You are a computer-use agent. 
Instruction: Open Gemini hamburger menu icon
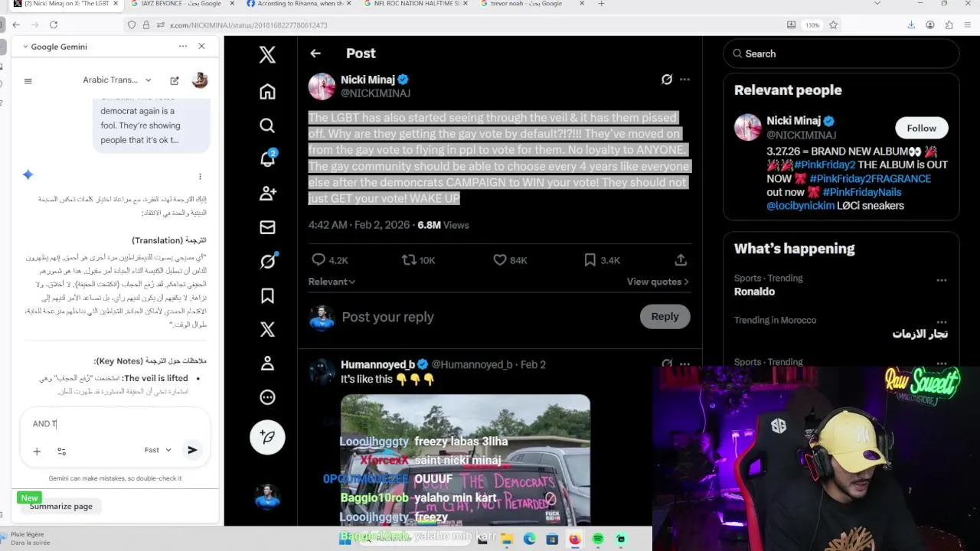pyautogui.click(x=28, y=80)
